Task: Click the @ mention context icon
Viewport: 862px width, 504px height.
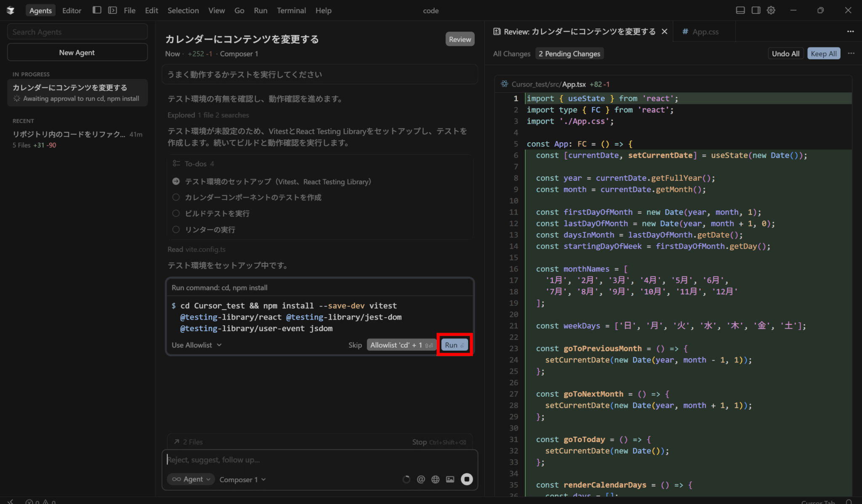Action: point(420,479)
